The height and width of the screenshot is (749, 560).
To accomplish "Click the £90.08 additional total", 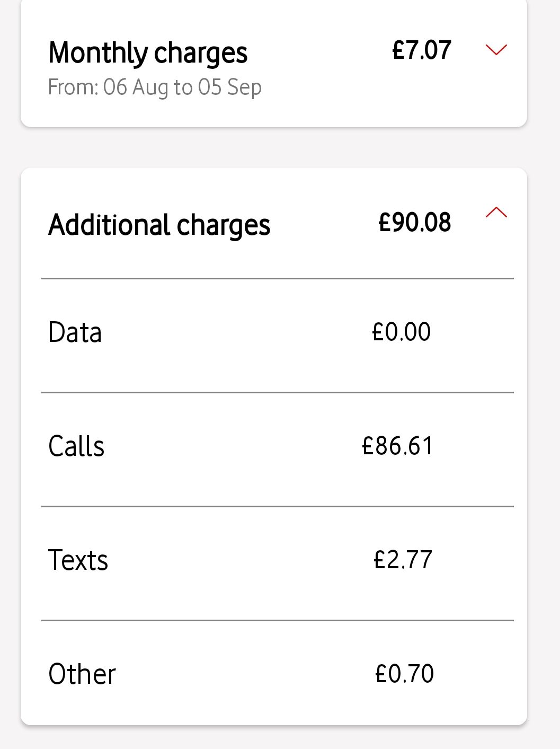I will 414,222.
